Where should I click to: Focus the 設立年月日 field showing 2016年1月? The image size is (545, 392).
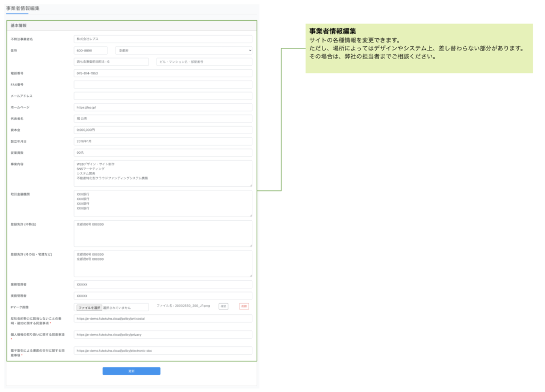pyautogui.click(x=163, y=141)
